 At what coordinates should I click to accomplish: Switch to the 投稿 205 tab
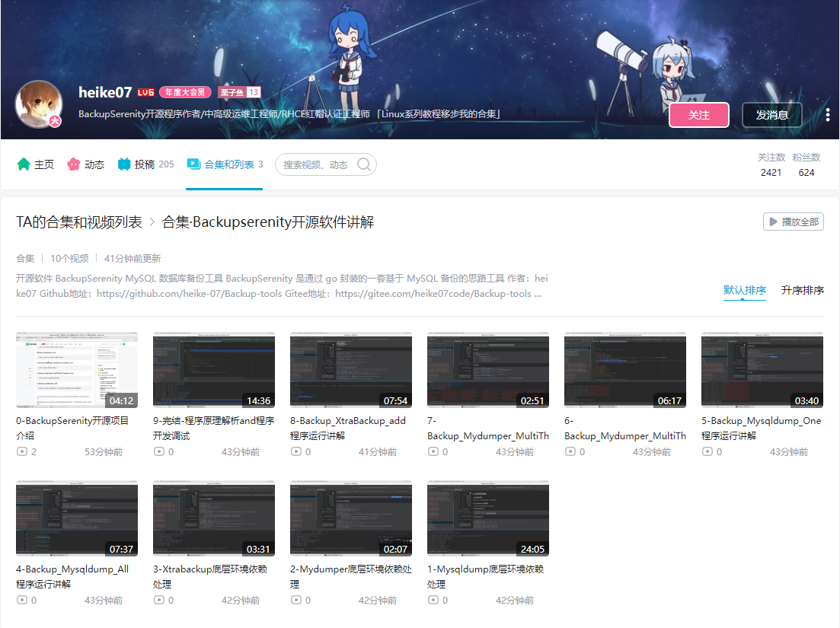click(145, 164)
